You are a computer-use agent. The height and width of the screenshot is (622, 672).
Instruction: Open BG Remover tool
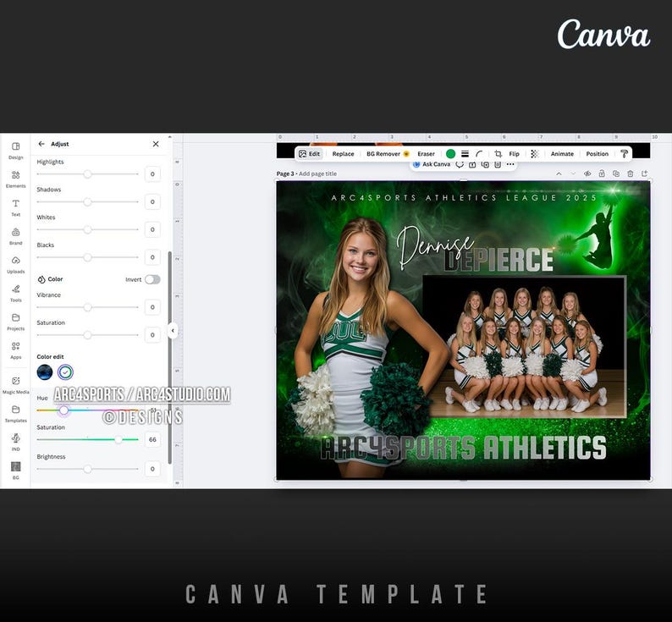tap(388, 154)
